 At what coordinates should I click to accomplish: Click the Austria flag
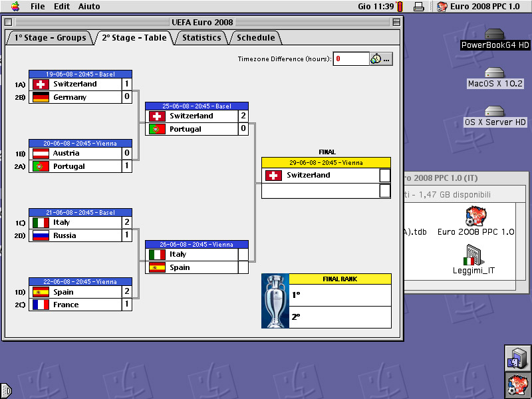point(41,154)
